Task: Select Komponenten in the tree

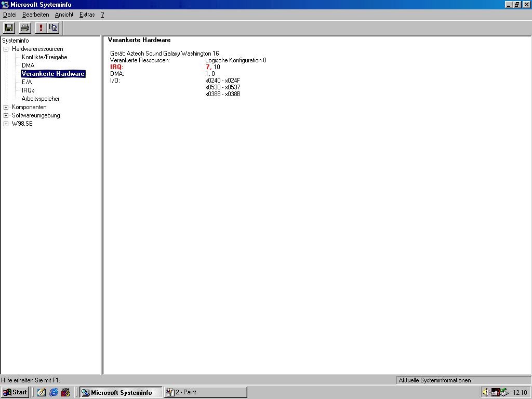Action: [x=29, y=107]
